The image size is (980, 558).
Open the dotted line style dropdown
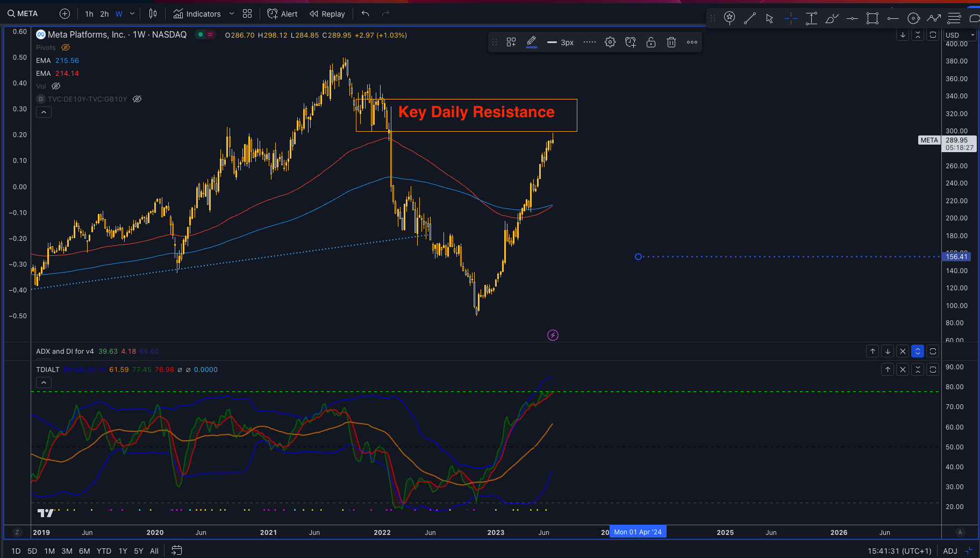coord(590,42)
